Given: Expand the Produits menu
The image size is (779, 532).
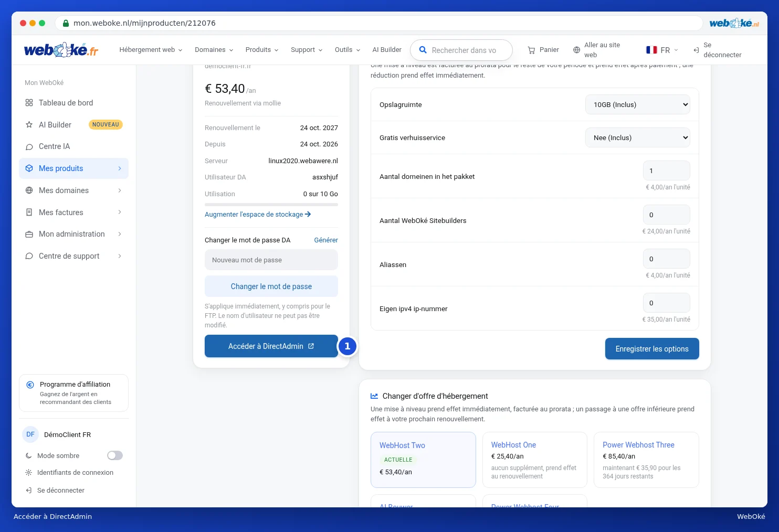Looking at the screenshot, I should [262, 50].
